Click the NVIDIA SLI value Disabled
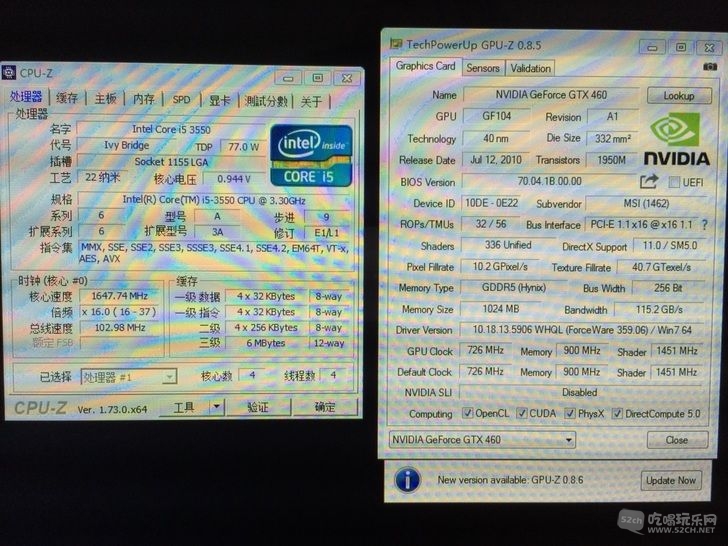The width and height of the screenshot is (728, 546). (x=579, y=392)
